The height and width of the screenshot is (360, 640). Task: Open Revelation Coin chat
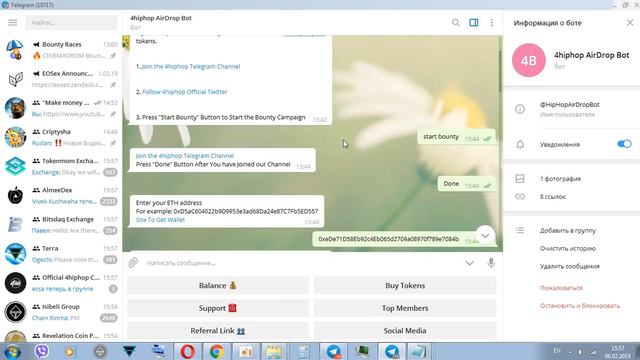tap(61, 335)
